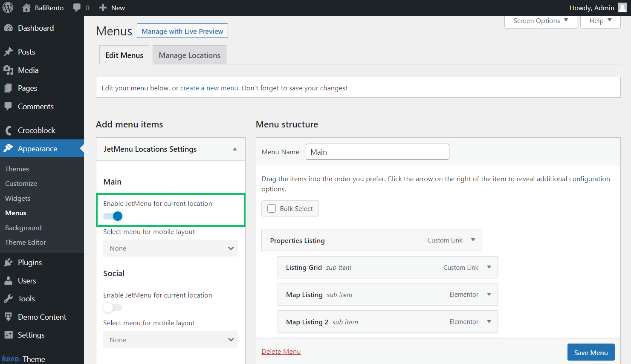Screen dimensions: 631x364
Task: Click Manage with Live Preview button
Action: [x=182, y=31]
